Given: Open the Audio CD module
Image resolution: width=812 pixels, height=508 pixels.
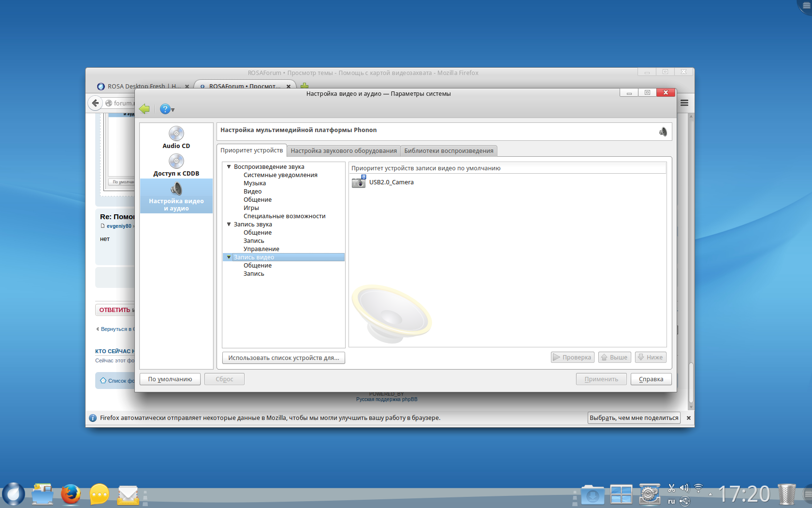Looking at the screenshot, I should [x=176, y=137].
